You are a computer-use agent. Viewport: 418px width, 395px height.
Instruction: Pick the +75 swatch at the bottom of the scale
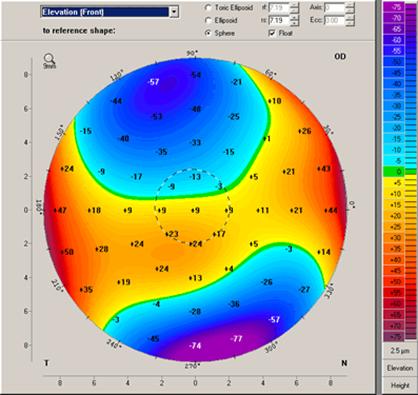[x=394, y=337]
